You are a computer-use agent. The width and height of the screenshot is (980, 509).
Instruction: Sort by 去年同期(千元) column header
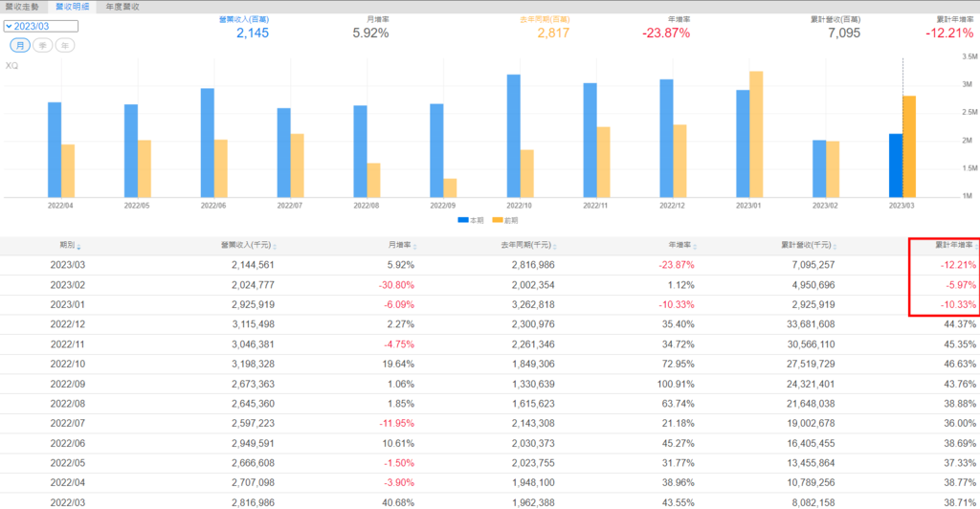click(x=528, y=246)
